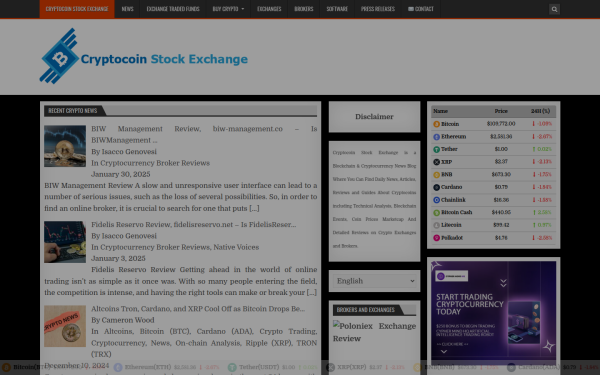Click the Bitcoin coin icon in price table
Image resolution: width=600 pixels, height=375 pixels.
click(436, 124)
